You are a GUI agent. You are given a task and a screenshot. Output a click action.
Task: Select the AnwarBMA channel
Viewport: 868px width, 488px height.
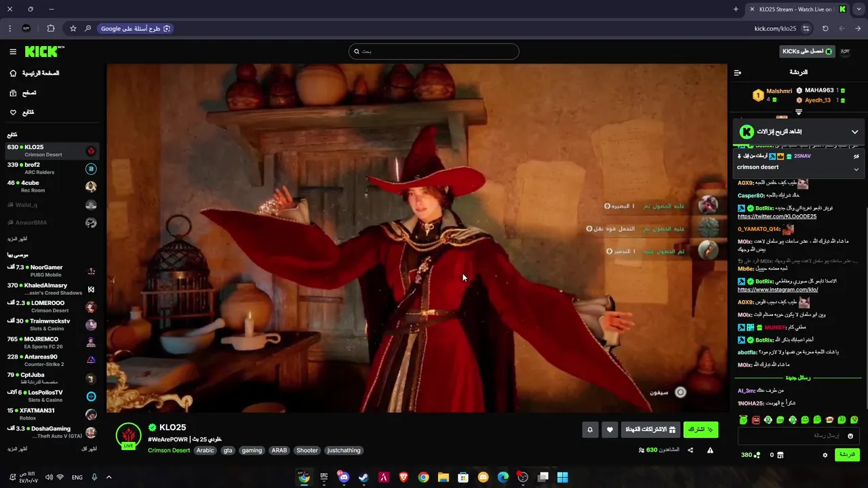pyautogui.click(x=52, y=222)
